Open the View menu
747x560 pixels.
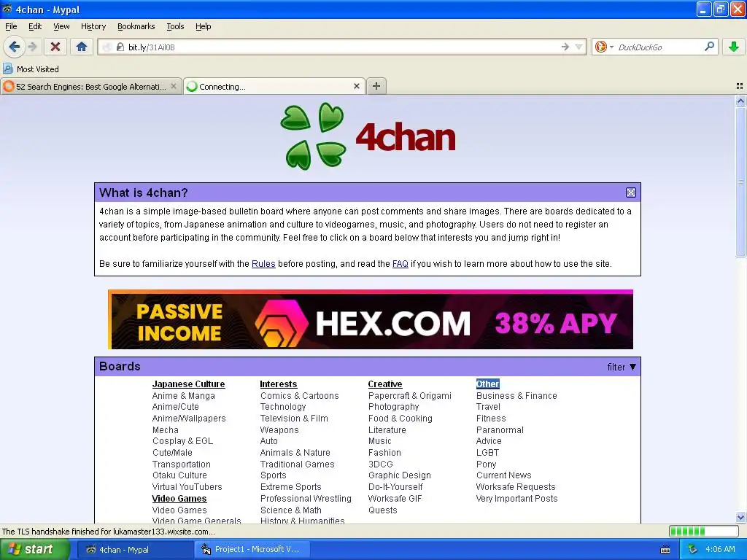coord(61,26)
